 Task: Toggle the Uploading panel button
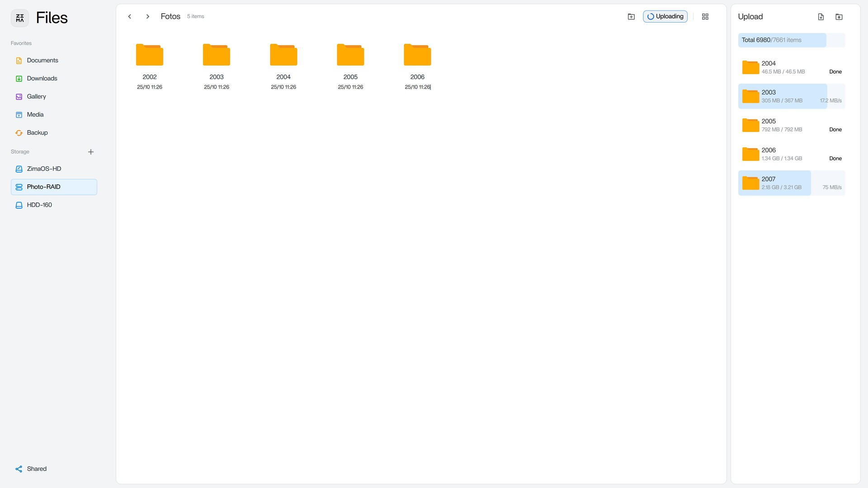(665, 17)
